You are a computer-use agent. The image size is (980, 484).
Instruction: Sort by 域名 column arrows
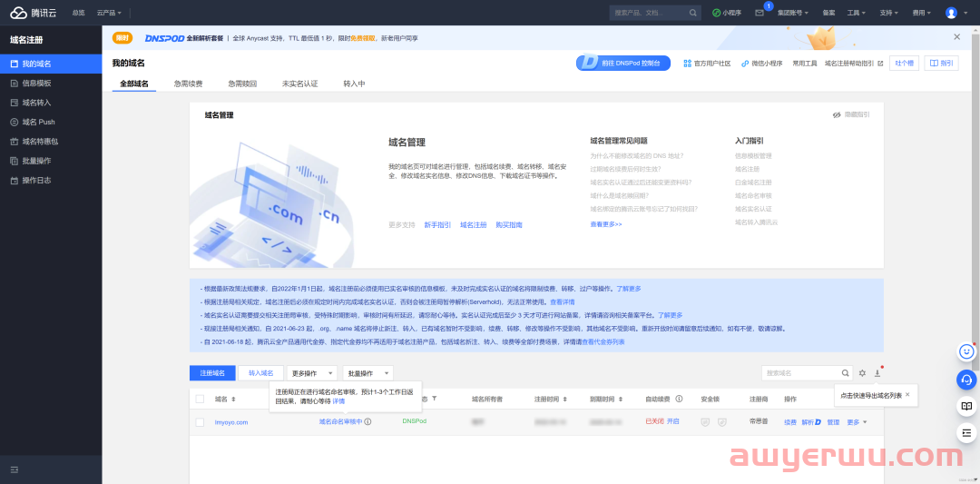(234, 399)
